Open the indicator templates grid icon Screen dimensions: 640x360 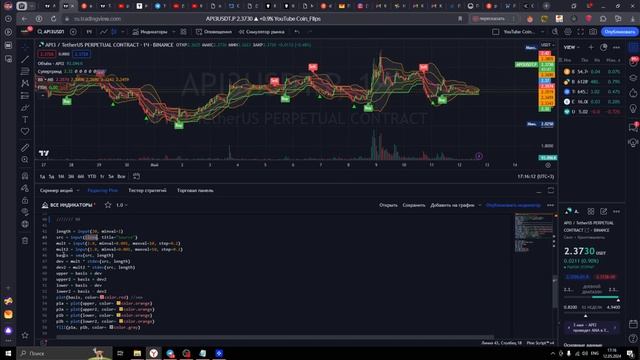tap(184, 31)
